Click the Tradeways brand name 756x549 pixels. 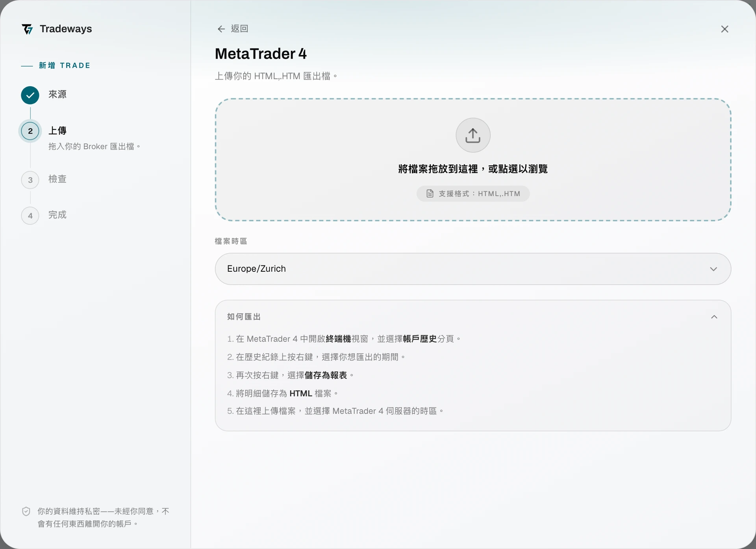66,29
